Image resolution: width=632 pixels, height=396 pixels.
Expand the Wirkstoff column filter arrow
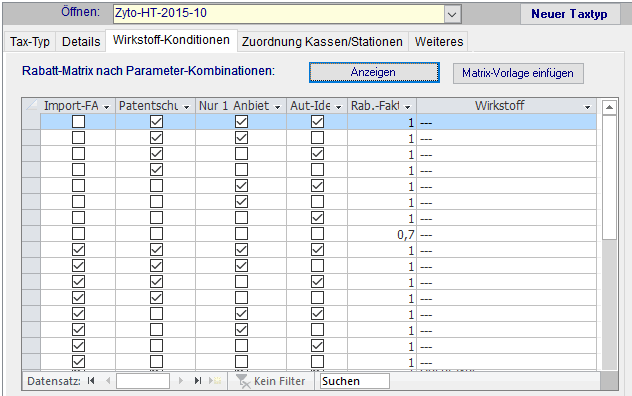(587, 107)
